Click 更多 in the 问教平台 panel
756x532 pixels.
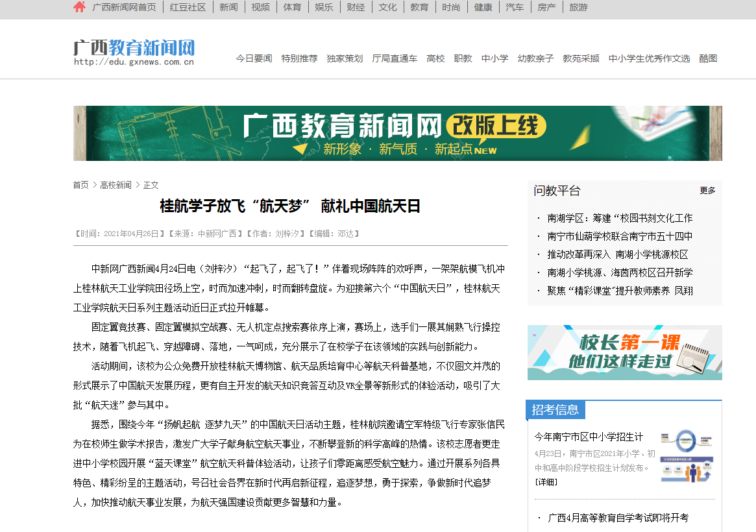click(707, 191)
